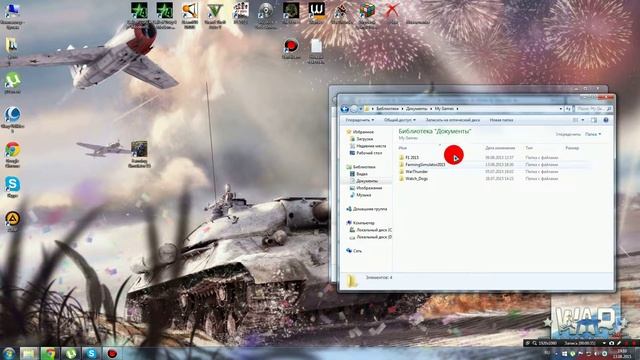Open Загрузки in the navigation pane

362,139
